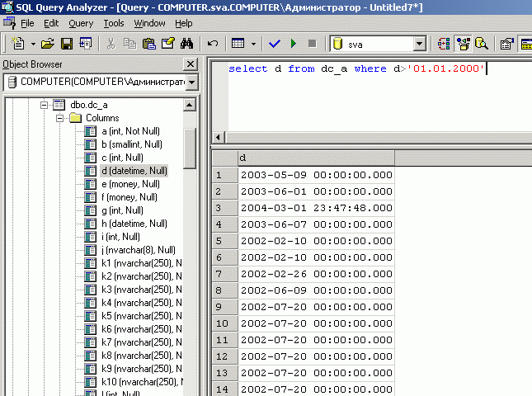Click the document icon left of File menu
The width and height of the screenshot is (532, 396).
(x=9, y=23)
